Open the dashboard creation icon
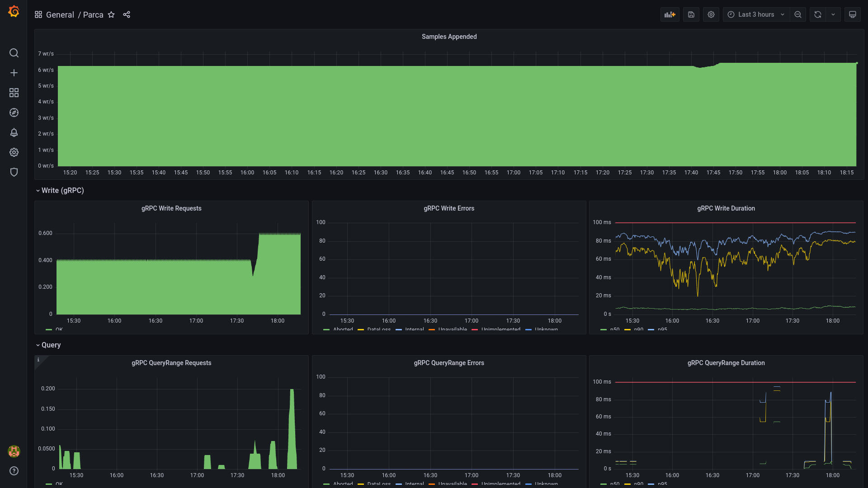Viewport: 868px width, 488px height. pos(14,73)
